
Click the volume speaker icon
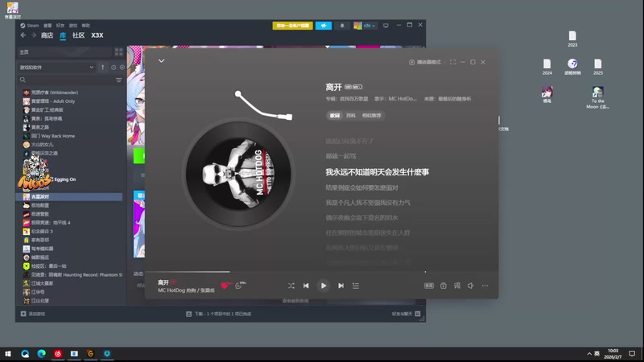(471, 286)
